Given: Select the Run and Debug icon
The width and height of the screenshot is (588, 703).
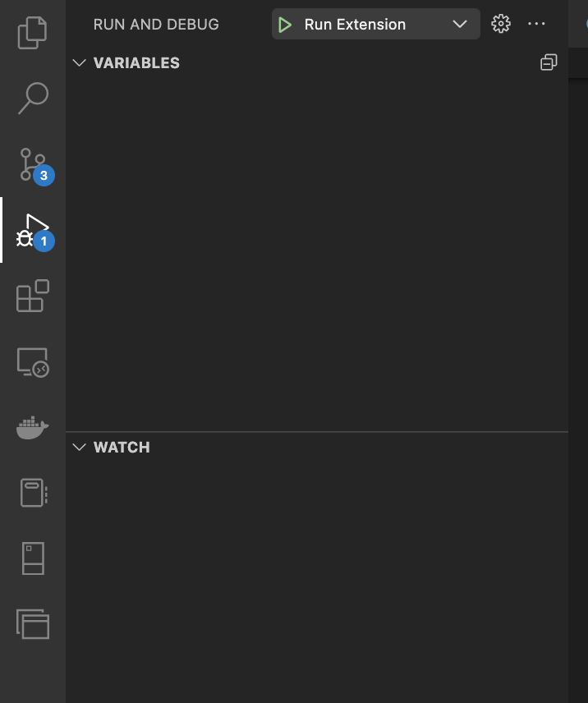Looking at the screenshot, I should pyautogui.click(x=32, y=231).
